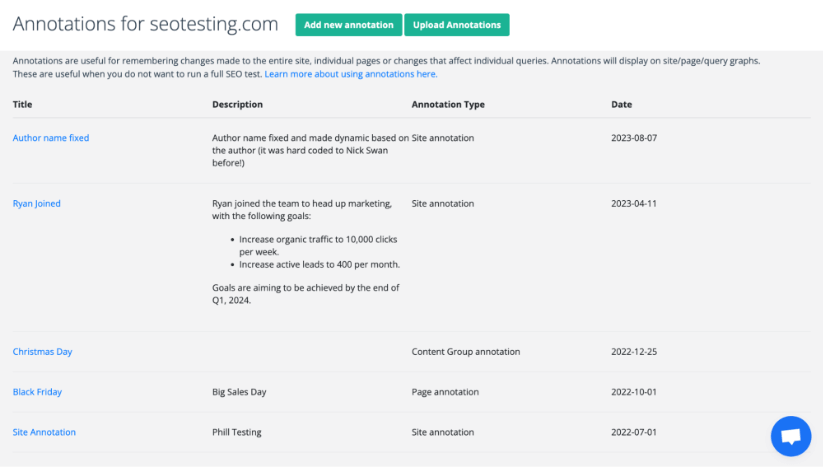Click the Big Sales Day description

coord(239,392)
